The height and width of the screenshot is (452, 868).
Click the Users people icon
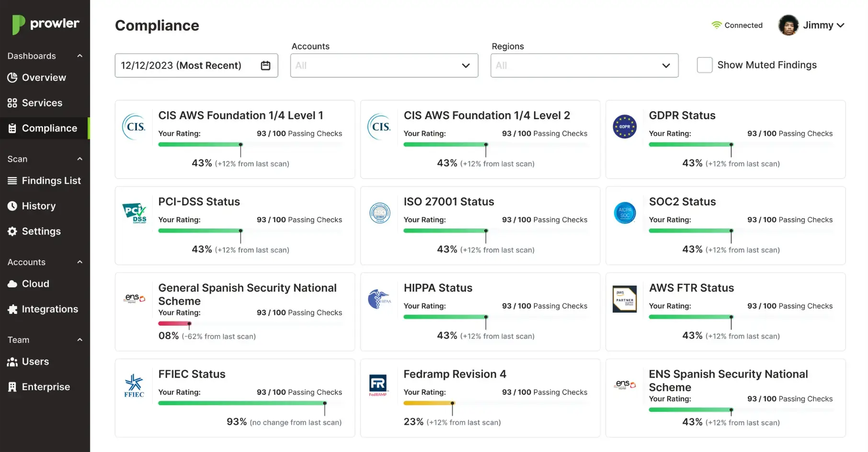tap(12, 362)
